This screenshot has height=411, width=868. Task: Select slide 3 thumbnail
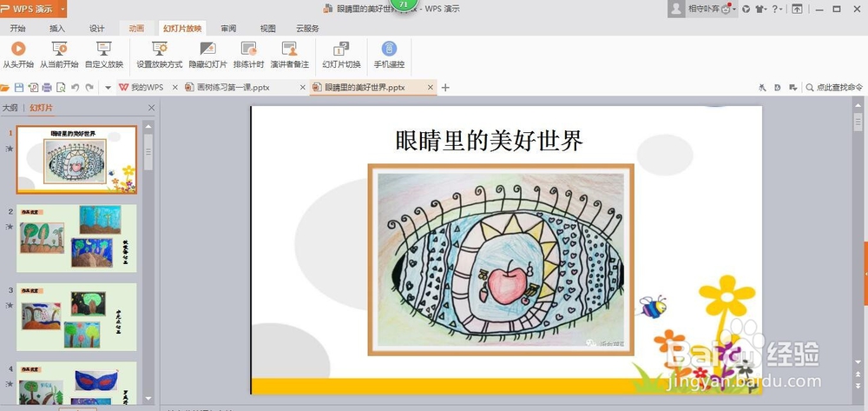76,317
